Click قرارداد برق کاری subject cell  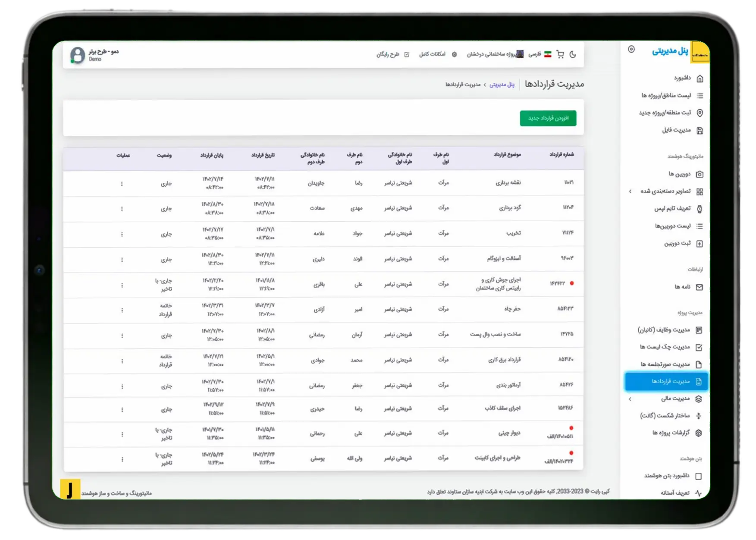pyautogui.click(x=504, y=359)
